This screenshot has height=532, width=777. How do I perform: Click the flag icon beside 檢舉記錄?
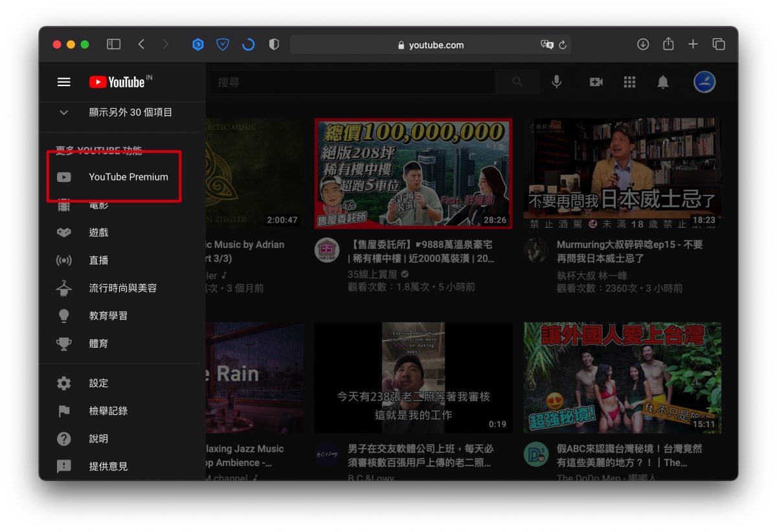[x=63, y=411]
